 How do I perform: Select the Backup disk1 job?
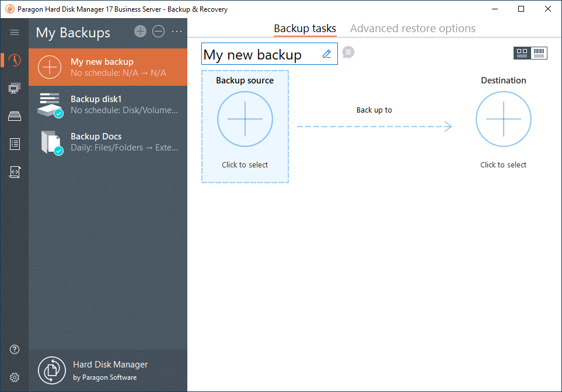[108, 104]
